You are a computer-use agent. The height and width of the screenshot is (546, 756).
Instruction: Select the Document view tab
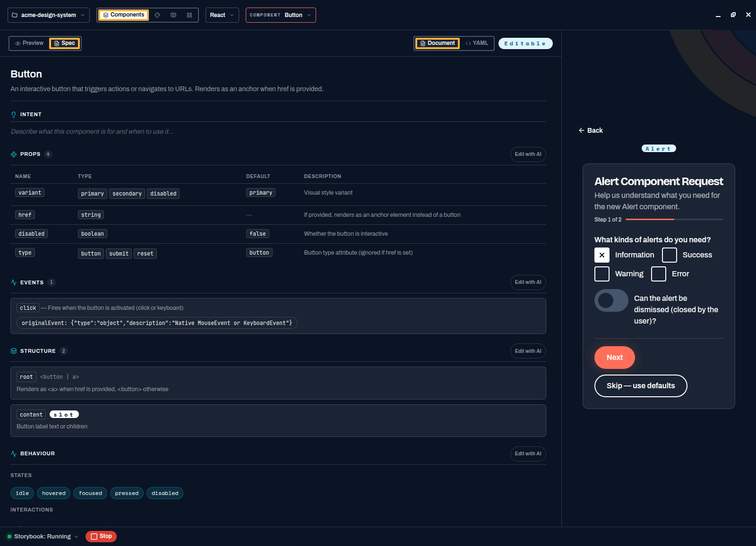(438, 43)
